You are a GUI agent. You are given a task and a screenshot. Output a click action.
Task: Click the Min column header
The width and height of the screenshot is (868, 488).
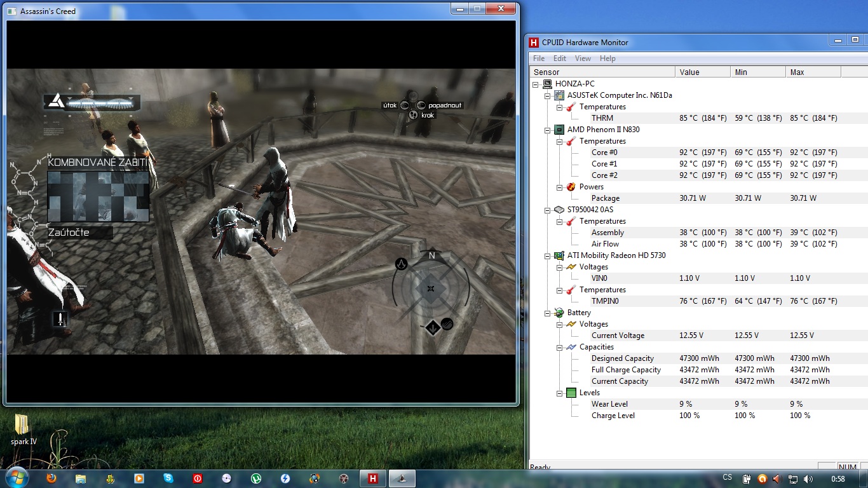pos(758,72)
